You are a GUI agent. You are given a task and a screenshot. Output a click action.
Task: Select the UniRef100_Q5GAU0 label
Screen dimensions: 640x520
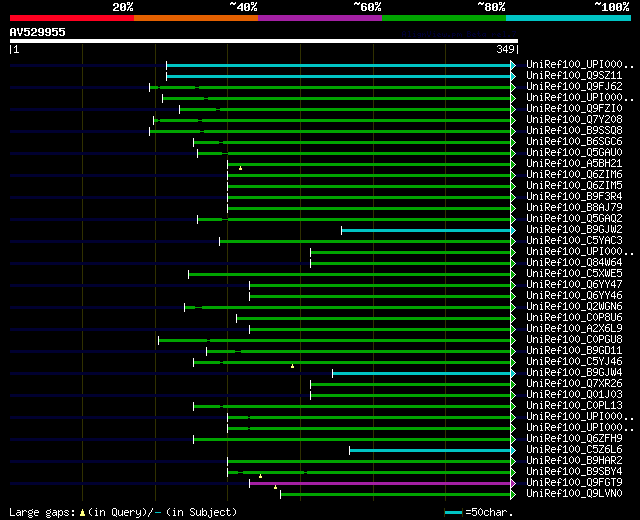[x=574, y=153]
